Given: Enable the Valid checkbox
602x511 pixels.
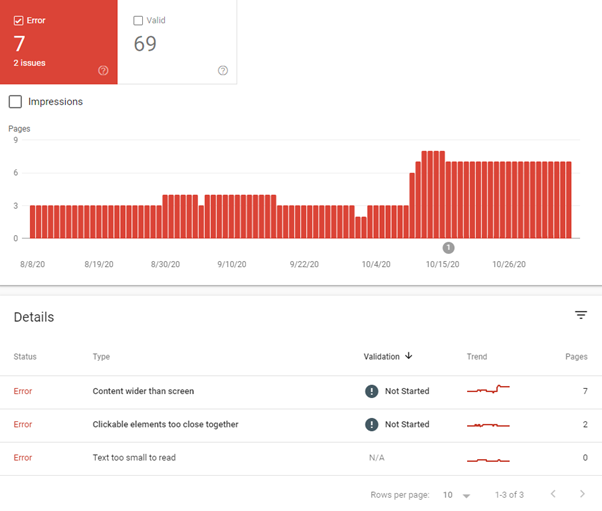Looking at the screenshot, I should 138,20.
